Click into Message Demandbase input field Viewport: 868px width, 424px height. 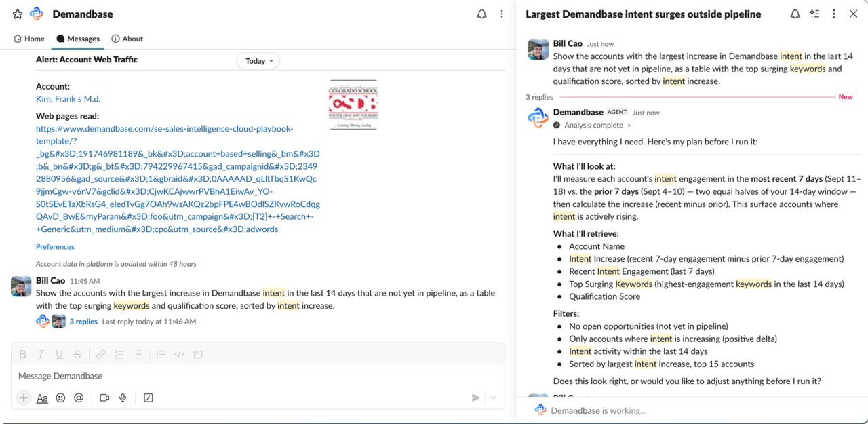point(258,376)
